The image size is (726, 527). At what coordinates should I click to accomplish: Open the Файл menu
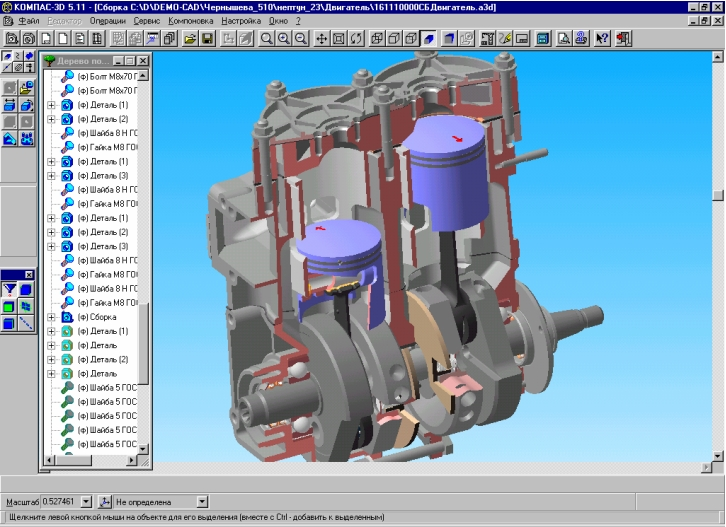coord(29,21)
